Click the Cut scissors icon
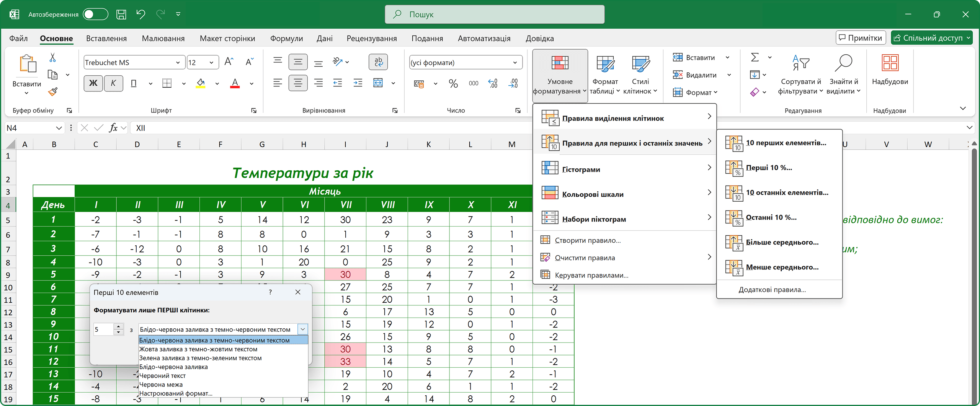 point(52,58)
